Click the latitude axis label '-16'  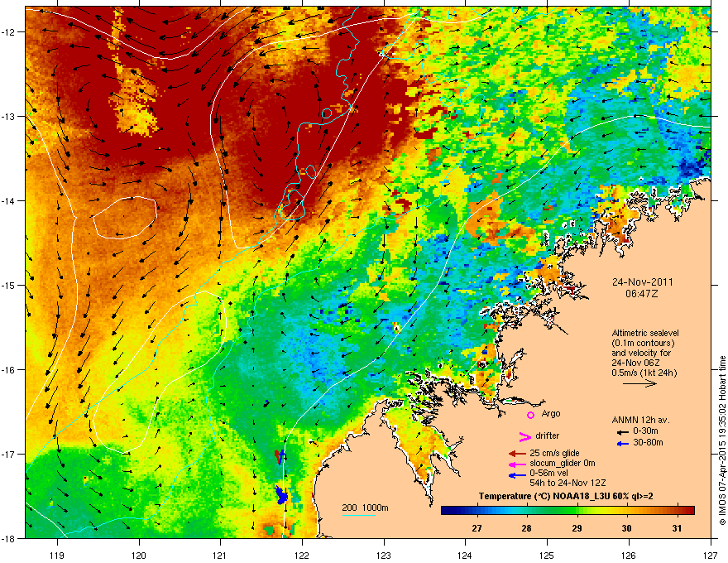(9, 370)
